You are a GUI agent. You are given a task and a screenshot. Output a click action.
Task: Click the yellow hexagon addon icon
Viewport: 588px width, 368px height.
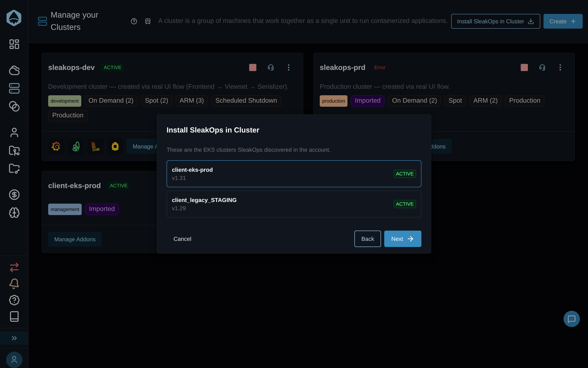[x=115, y=146]
